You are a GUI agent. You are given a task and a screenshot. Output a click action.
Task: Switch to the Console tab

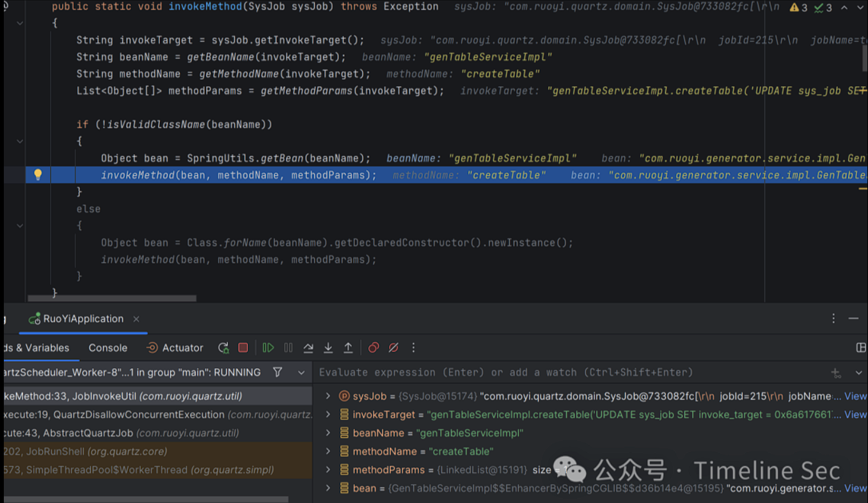[x=107, y=348]
